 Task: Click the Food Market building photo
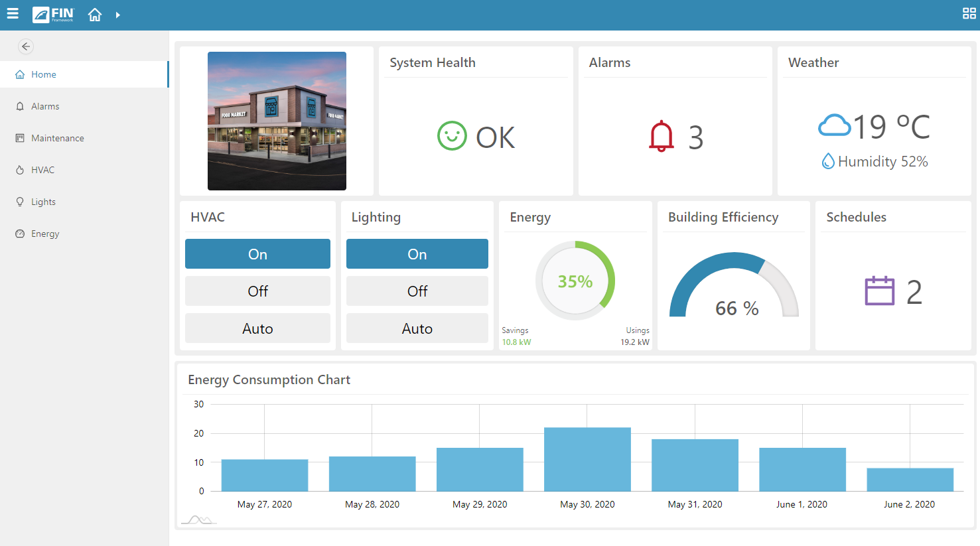point(277,121)
